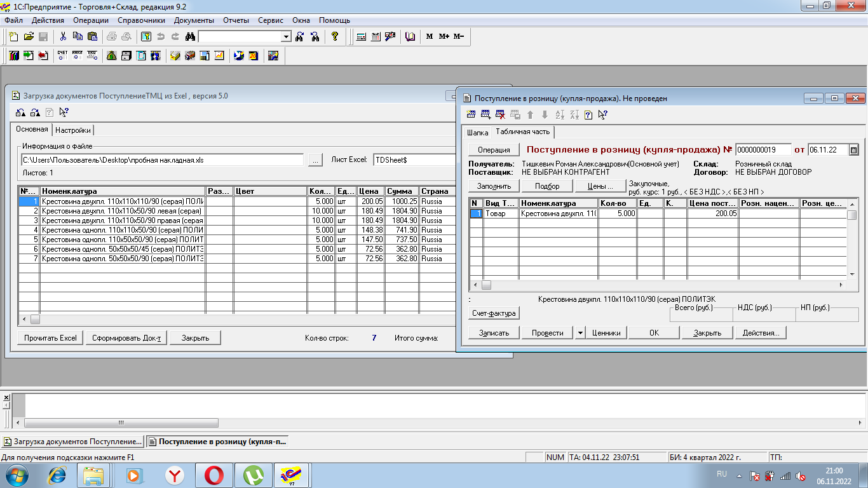Click the browse button next to file path

point(316,160)
